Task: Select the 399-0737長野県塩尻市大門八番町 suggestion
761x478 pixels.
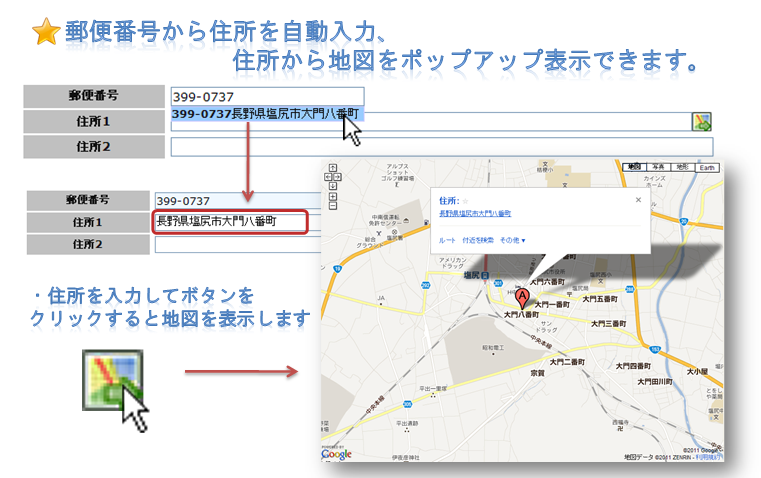Action: (267, 114)
